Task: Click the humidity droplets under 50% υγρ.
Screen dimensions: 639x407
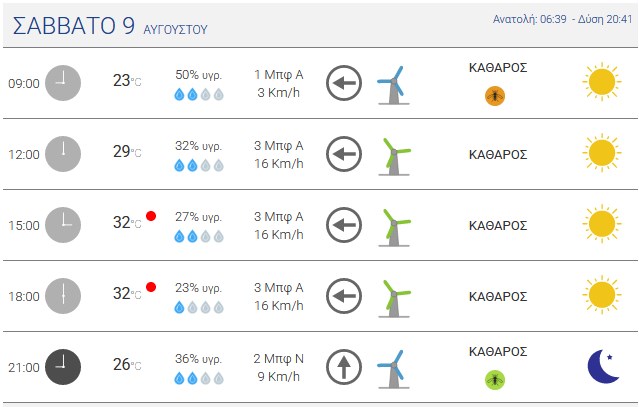Action: [x=199, y=95]
